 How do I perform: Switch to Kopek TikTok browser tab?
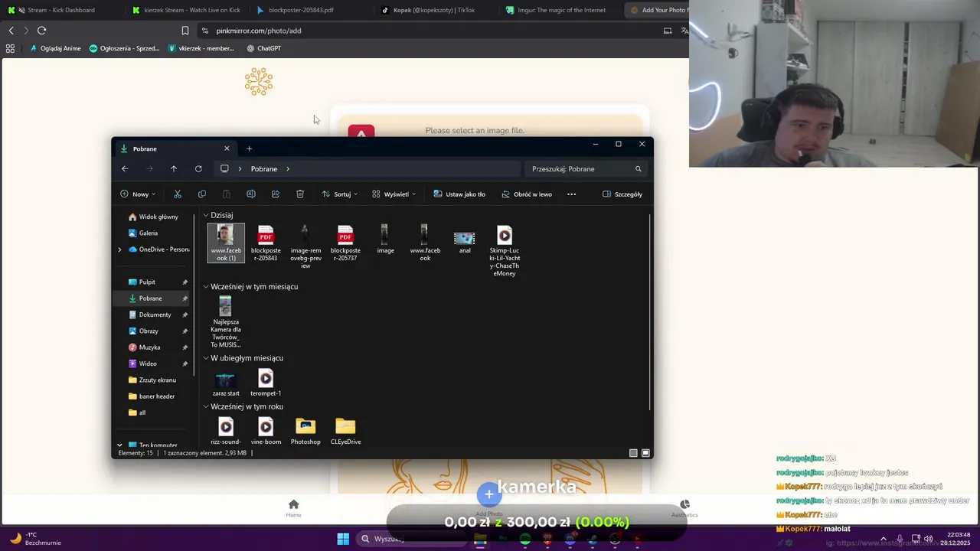tap(434, 10)
